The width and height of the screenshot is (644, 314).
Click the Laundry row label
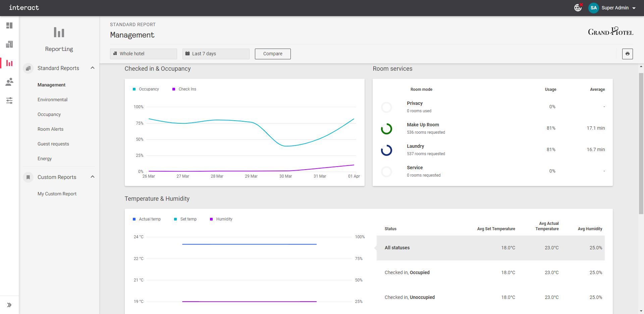click(x=416, y=146)
